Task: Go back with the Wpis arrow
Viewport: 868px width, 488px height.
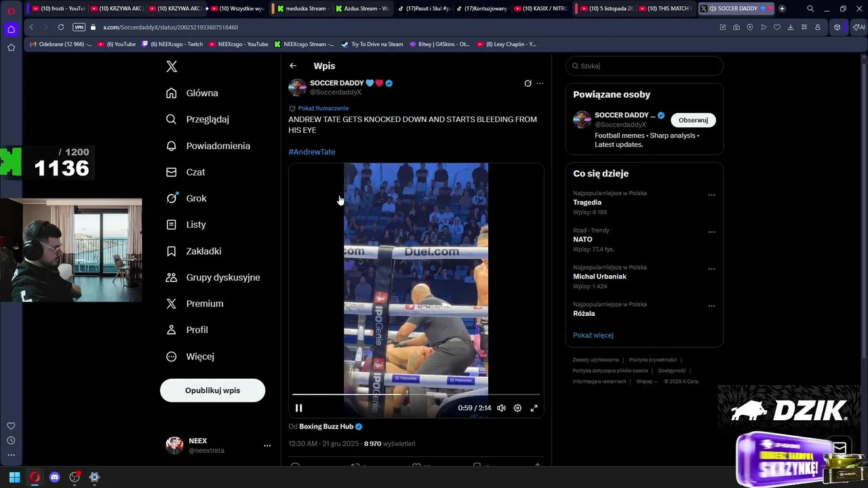Action: (293, 66)
